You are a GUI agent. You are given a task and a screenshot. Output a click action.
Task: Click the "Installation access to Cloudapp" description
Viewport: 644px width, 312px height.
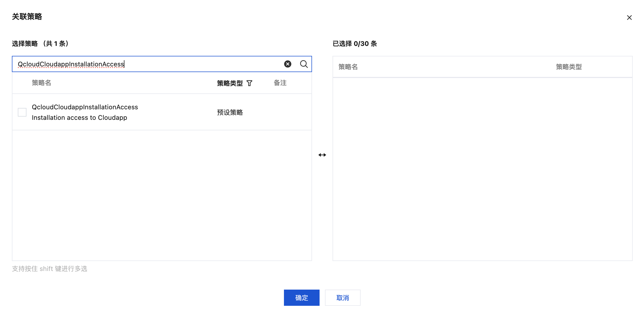click(79, 118)
